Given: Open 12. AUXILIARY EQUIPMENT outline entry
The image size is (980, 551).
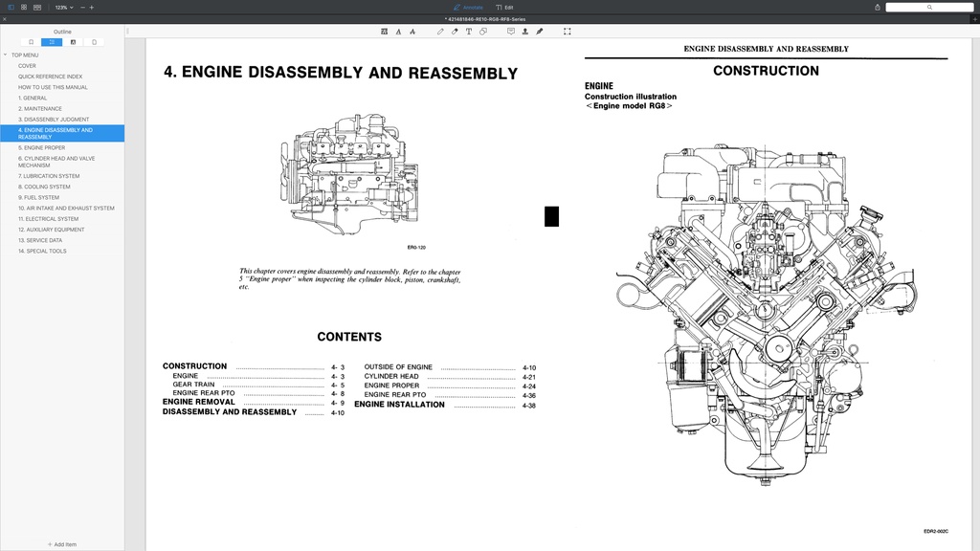Looking at the screenshot, I should tap(52, 230).
